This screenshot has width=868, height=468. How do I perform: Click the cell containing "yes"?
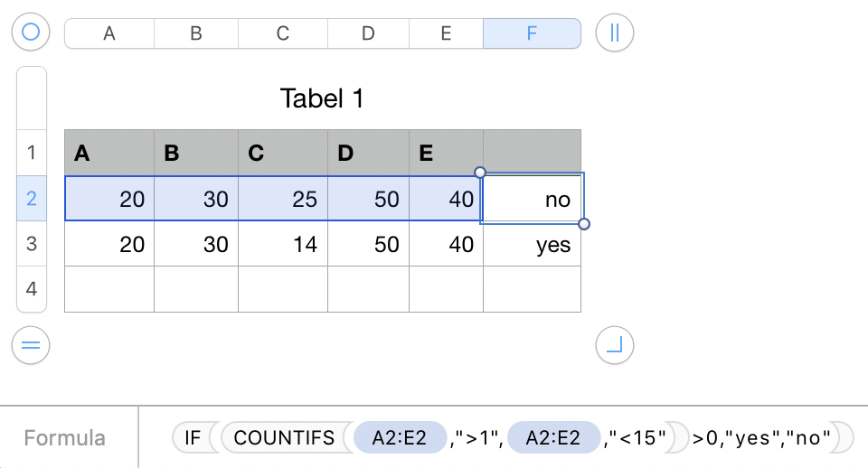(533, 244)
